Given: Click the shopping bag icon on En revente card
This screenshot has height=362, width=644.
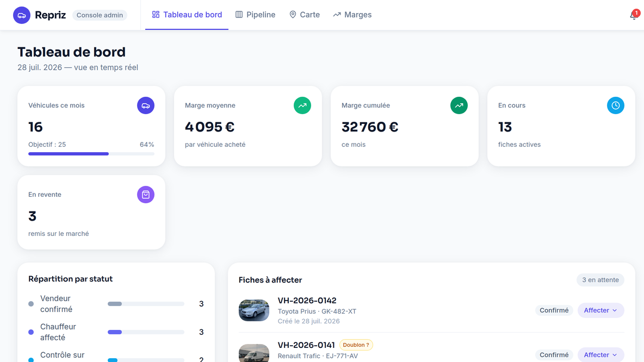Looking at the screenshot, I should click(x=146, y=195).
